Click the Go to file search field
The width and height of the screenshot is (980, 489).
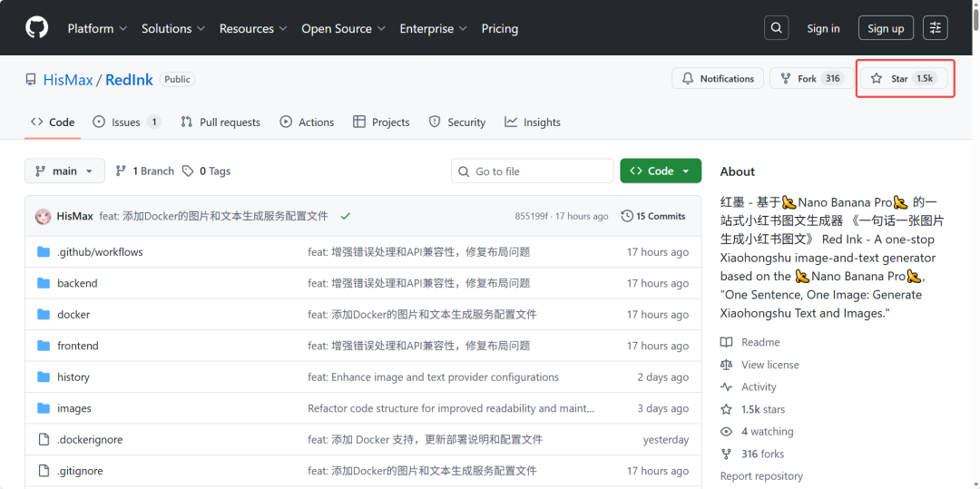pos(533,171)
